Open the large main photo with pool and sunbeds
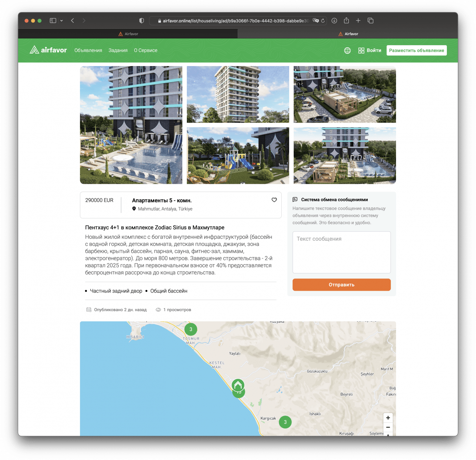This screenshot has height=460, width=476. [131, 125]
